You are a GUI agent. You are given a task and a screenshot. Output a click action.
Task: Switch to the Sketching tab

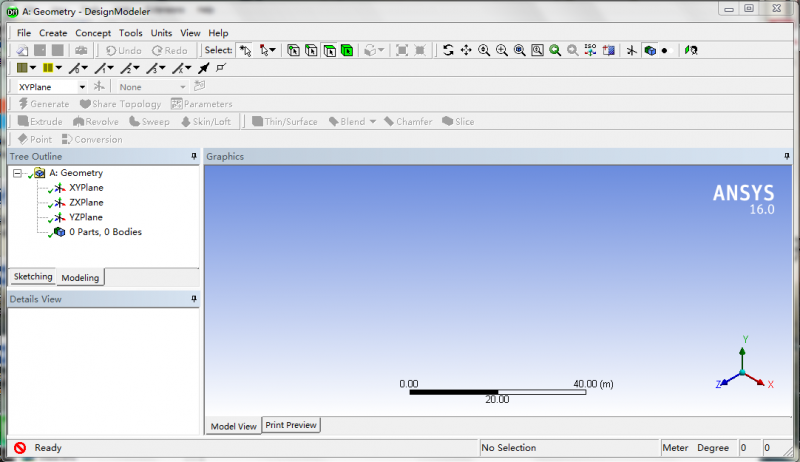click(x=32, y=277)
